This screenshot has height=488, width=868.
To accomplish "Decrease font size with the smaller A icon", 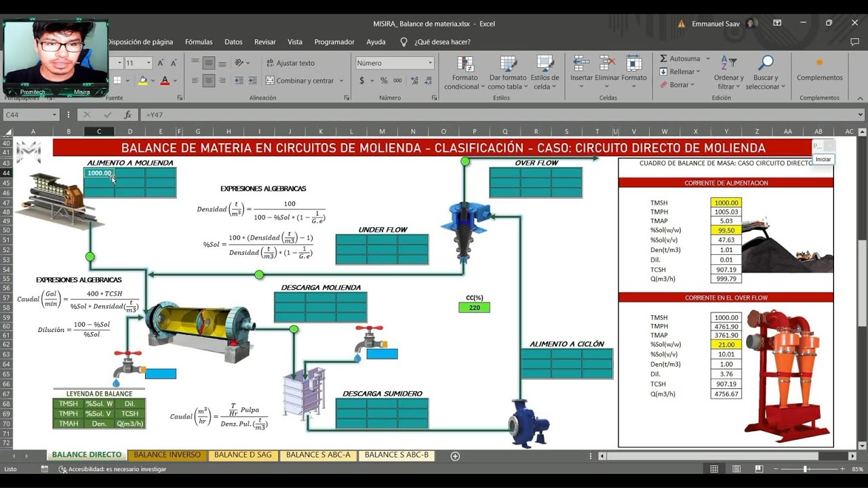I will [174, 63].
